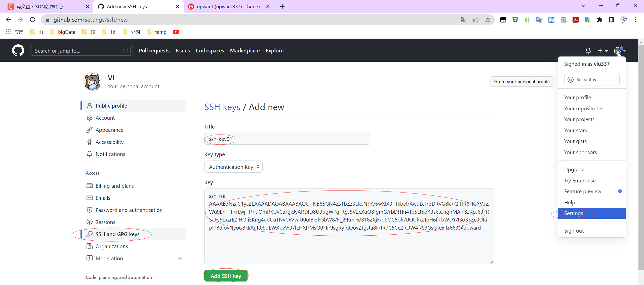Open Explore in top nav
Image resolution: width=644 pixels, height=285 pixels.
click(274, 51)
